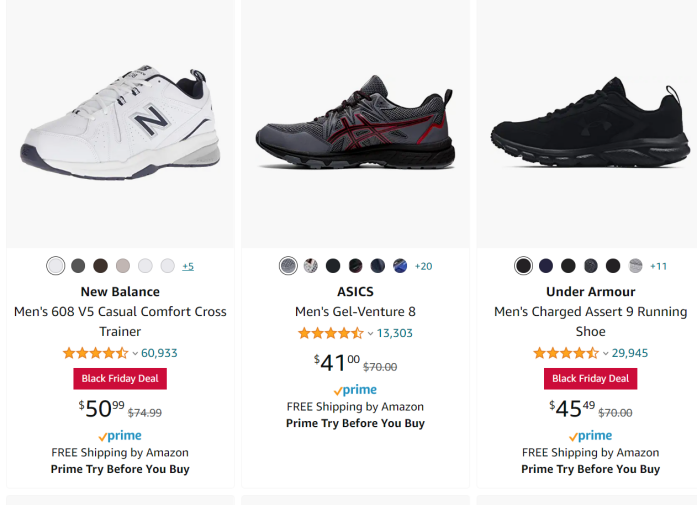698x506 pixels.
Task: Click Black Friday Deal badge under New Balance
Action: point(120,379)
